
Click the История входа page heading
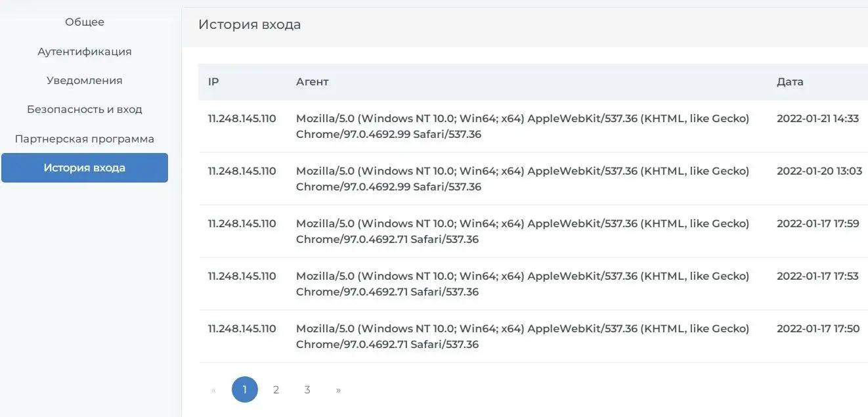coord(250,25)
